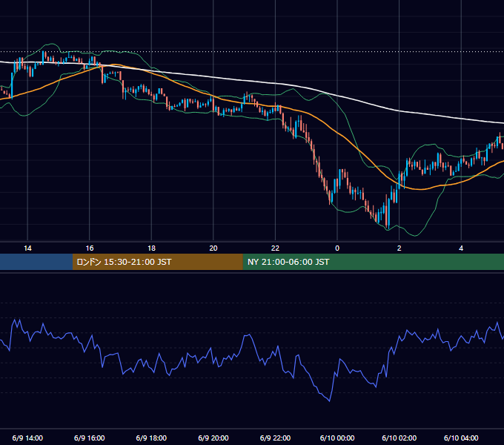Click the price axis label 14
This screenshot has width=504, height=445.
27,248
